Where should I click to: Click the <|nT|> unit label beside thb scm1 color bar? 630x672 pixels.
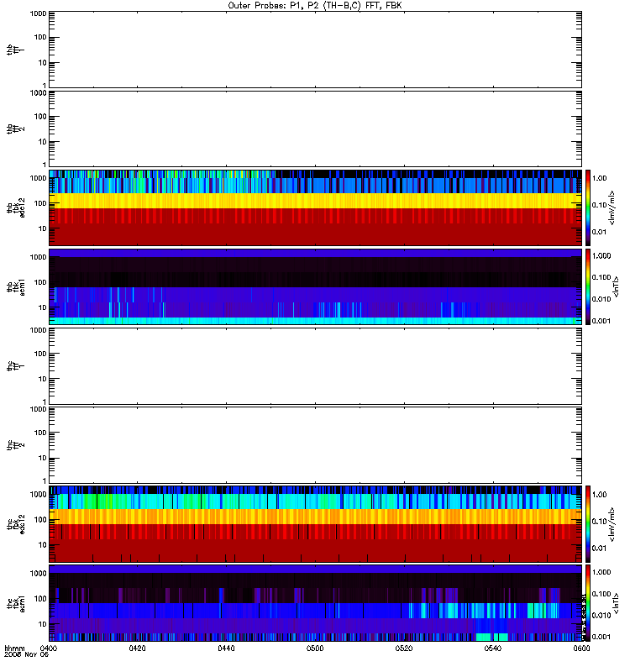617,286
